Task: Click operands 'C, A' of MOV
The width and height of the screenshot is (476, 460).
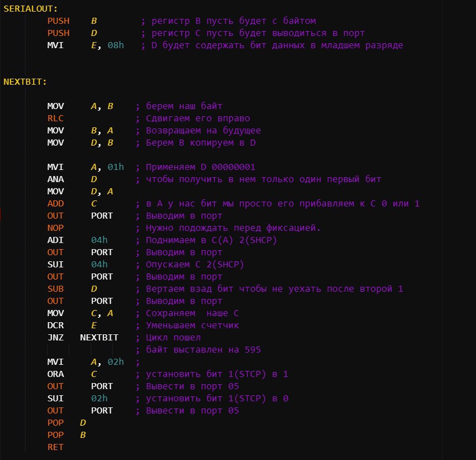Action: click(x=102, y=313)
